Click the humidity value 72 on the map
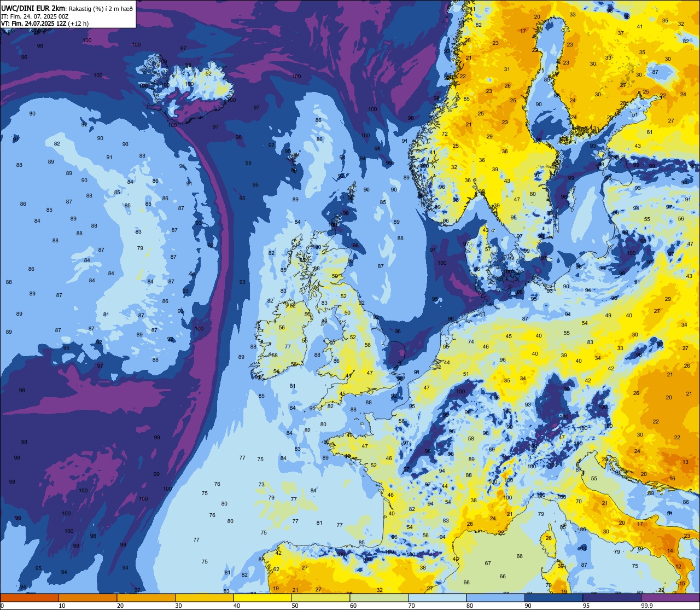The height and width of the screenshot is (610, 700). (x=445, y=134)
